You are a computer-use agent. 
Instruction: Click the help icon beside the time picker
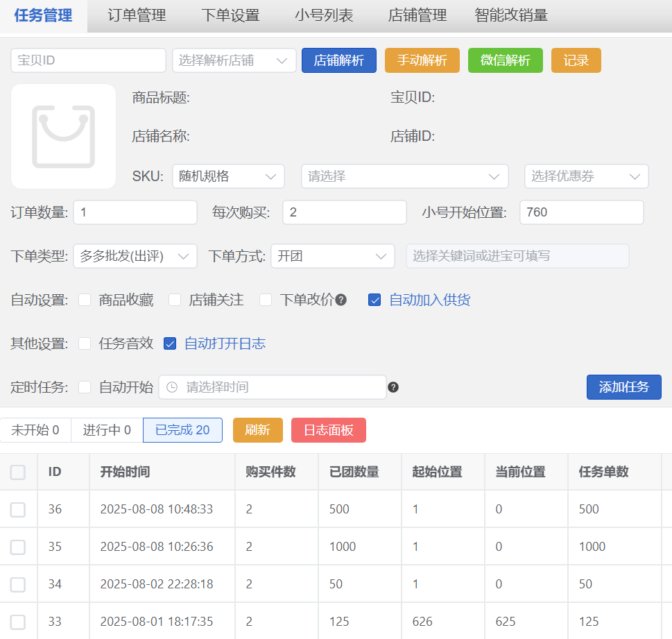(x=393, y=387)
